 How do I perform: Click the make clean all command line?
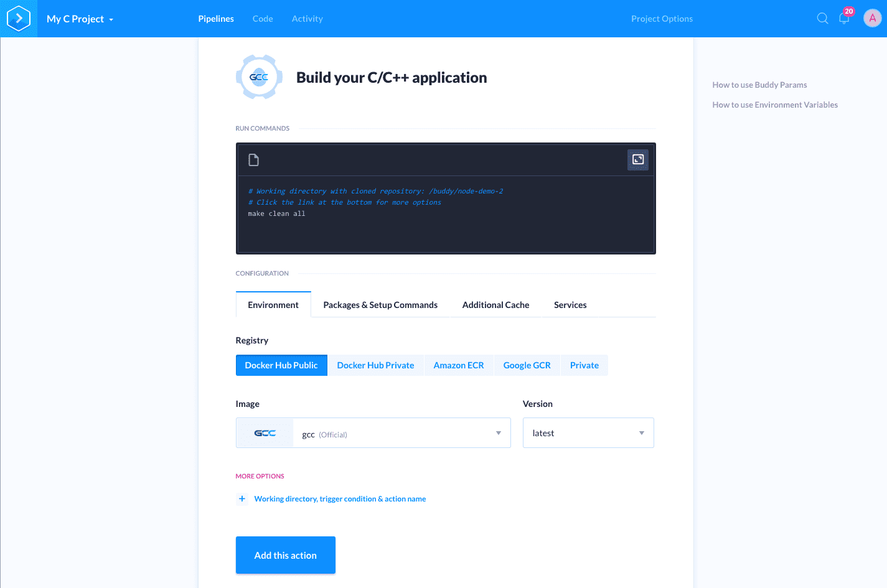point(276,213)
